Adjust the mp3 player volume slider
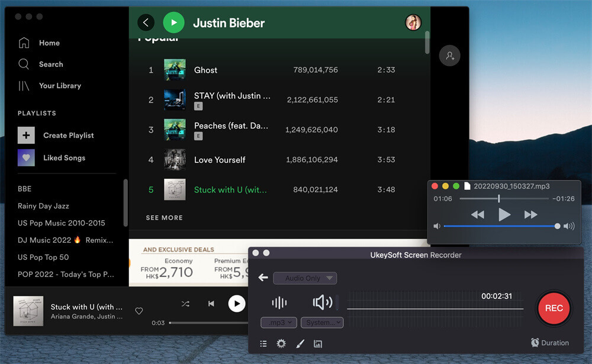Viewport: 592px width, 364px height. pyautogui.click(x=502, y=226)
